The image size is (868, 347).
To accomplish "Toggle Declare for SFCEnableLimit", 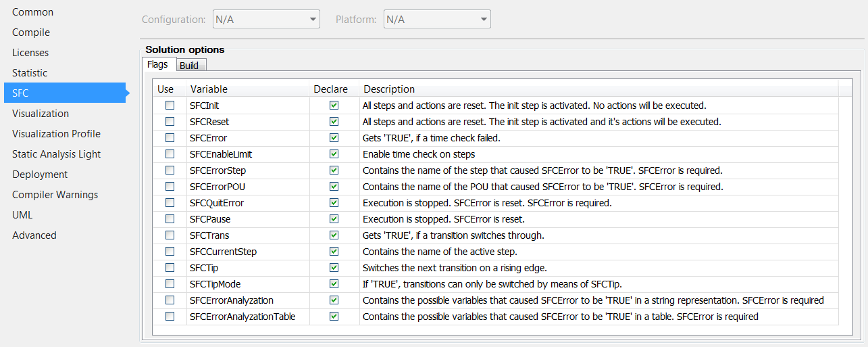I will [x=334, y=154].
